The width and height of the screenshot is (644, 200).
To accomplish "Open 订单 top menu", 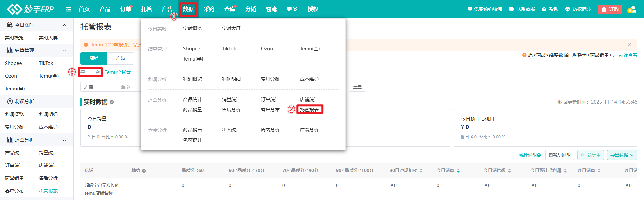I will 126,9.
